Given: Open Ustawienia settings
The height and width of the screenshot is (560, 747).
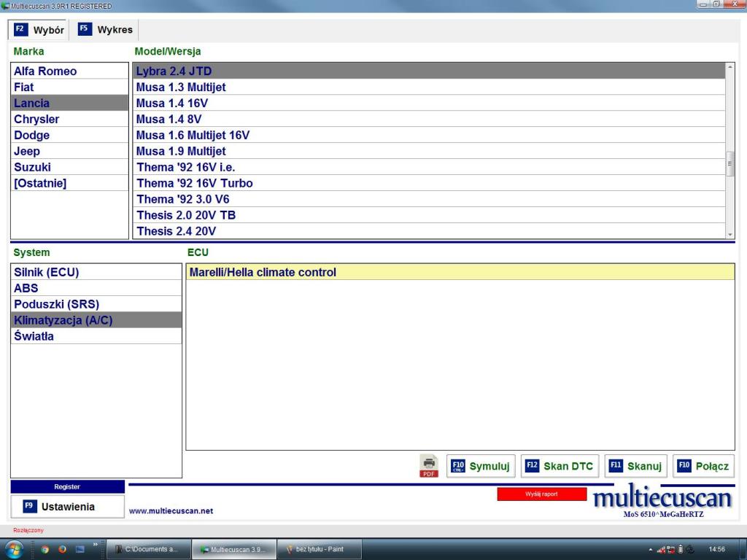Looking at the screenshot, I should point(67,507).
